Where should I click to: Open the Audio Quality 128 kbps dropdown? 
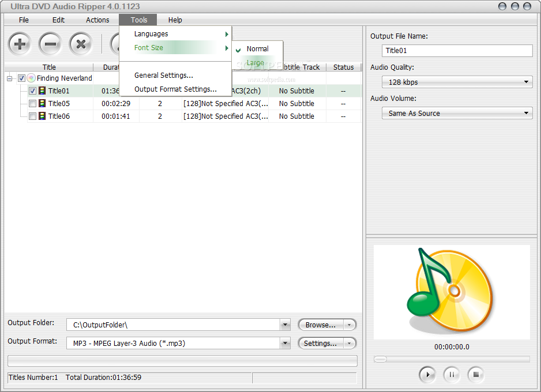[457, 82]
